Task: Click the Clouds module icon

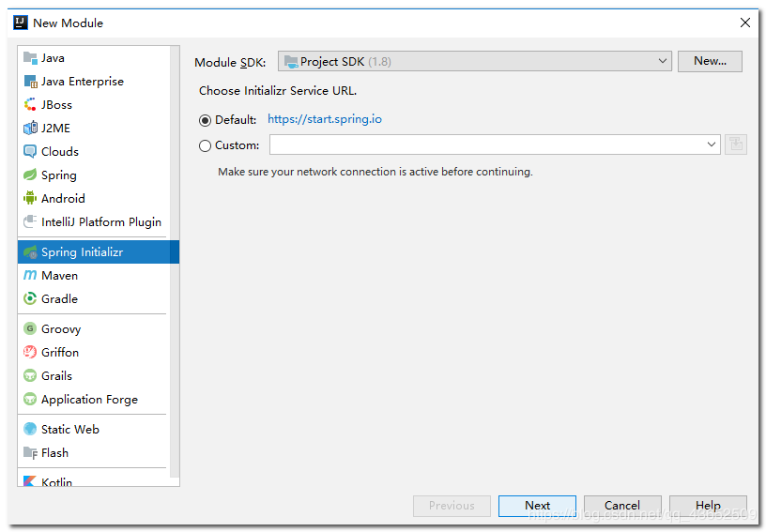Action: 30,152
